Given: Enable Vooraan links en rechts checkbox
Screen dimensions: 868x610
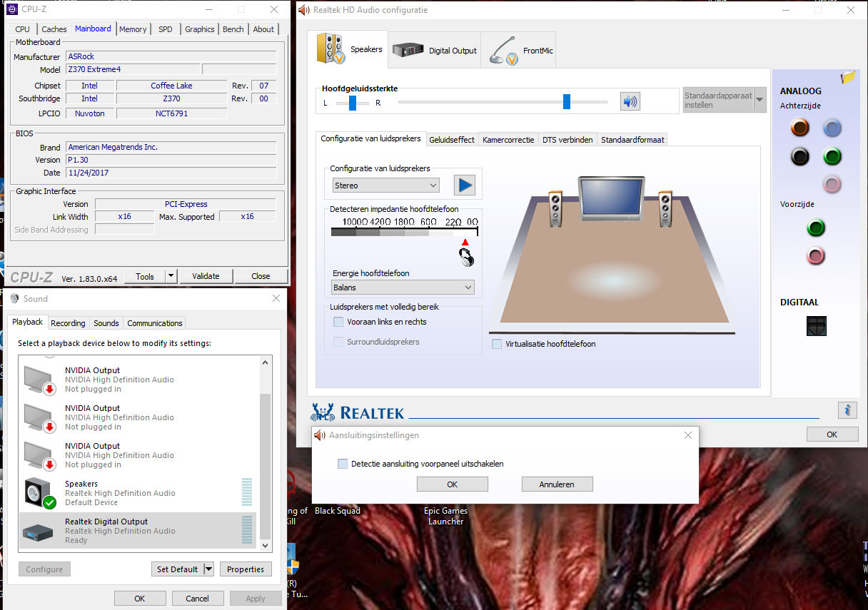Looking at the screenshot, I should (x=338, y=322).
